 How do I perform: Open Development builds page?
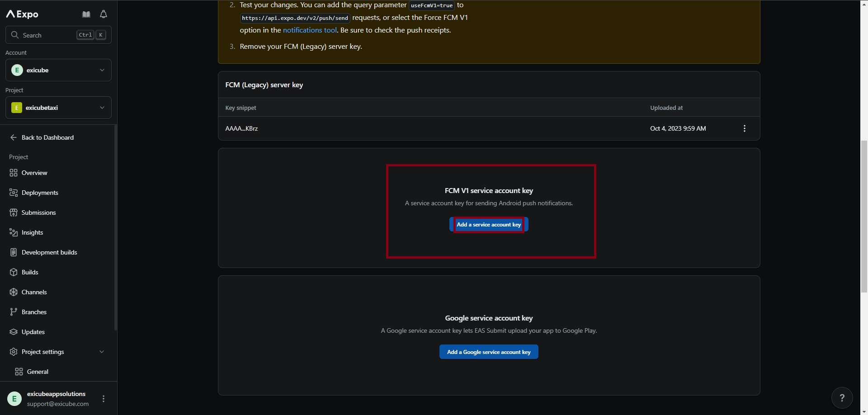coord(49,252)
